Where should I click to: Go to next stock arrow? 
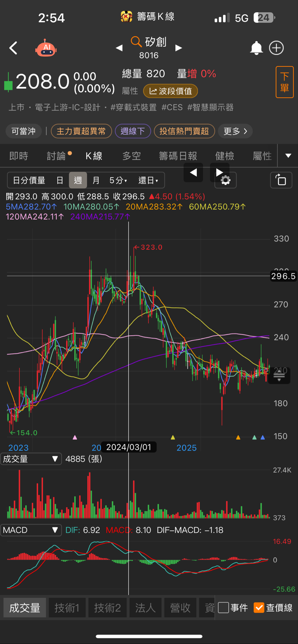[178, 48]
